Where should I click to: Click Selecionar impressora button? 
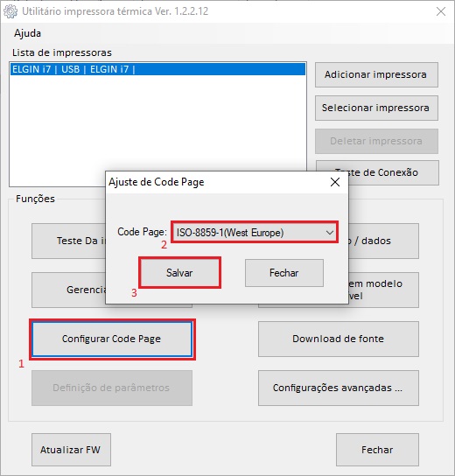pyautogui.click(x=376, y=108)
